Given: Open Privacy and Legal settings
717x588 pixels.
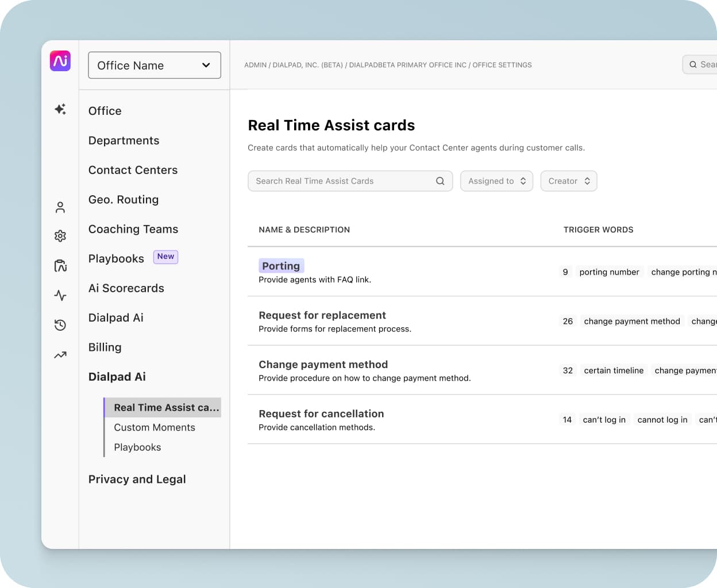Looking at the screenshot, I should [137, 479].
